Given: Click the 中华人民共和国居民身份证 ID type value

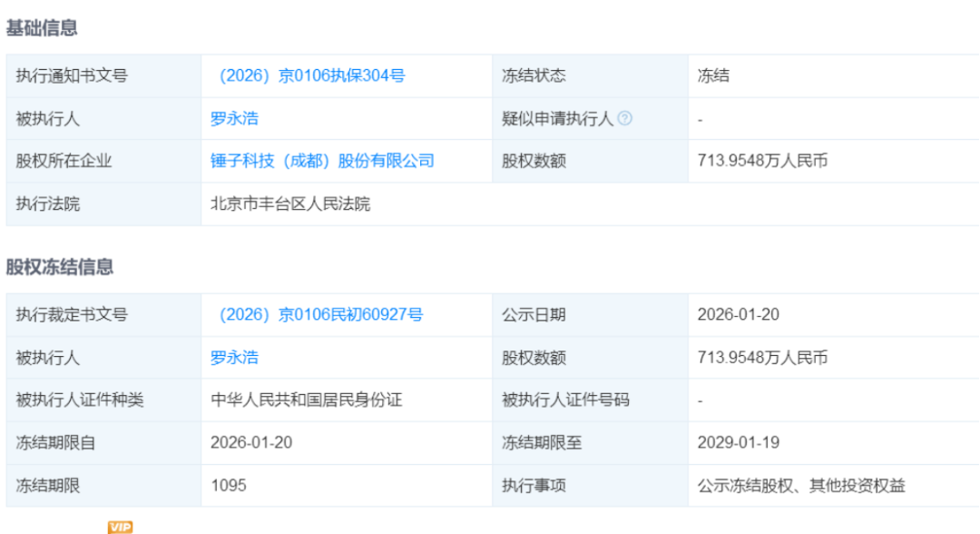Looking at the screenshot, I should click(x=305, y=400).
